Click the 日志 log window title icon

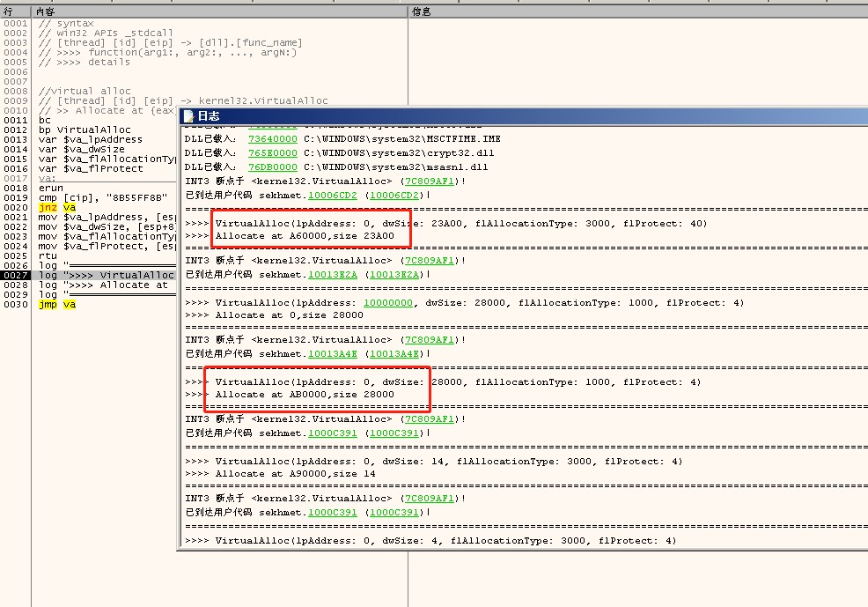(188, 116)
